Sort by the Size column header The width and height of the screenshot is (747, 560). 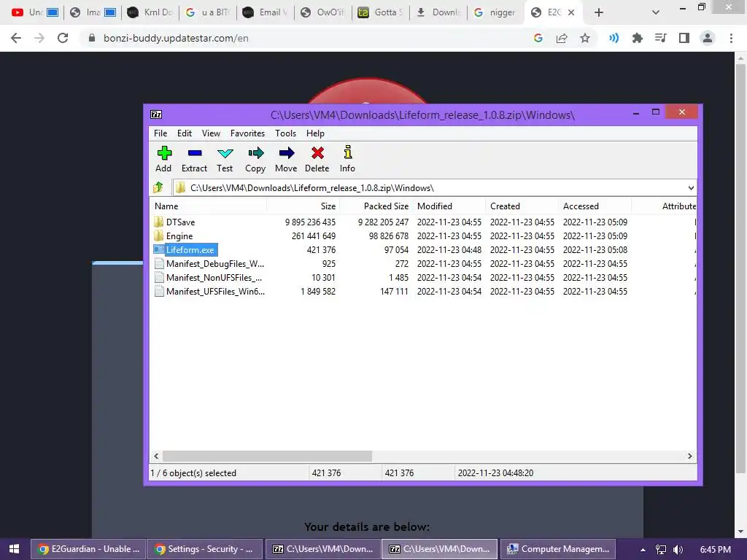303,206
